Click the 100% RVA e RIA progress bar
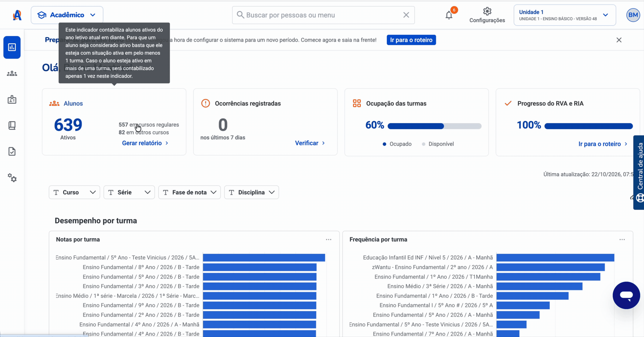The image size is (644, 337). tap(589, 126)
